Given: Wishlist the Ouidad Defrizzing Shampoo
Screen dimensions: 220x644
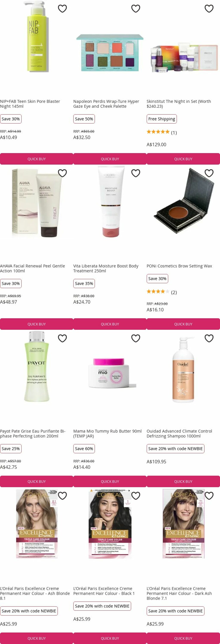Looking at the screenshot, I should [x=209, y=338].
